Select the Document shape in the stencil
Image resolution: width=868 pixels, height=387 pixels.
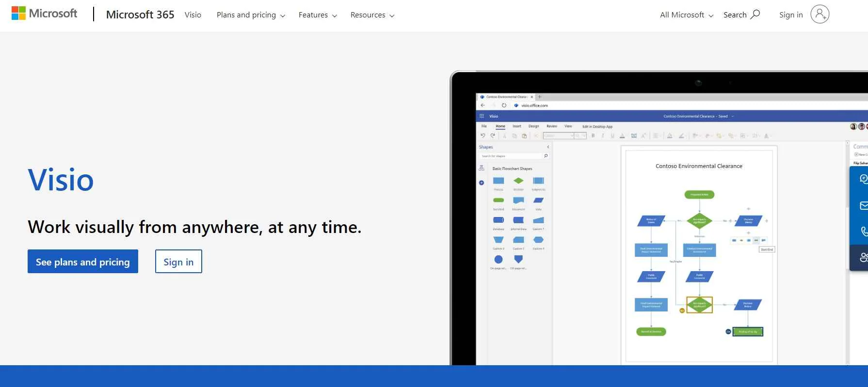pos(518,200)
